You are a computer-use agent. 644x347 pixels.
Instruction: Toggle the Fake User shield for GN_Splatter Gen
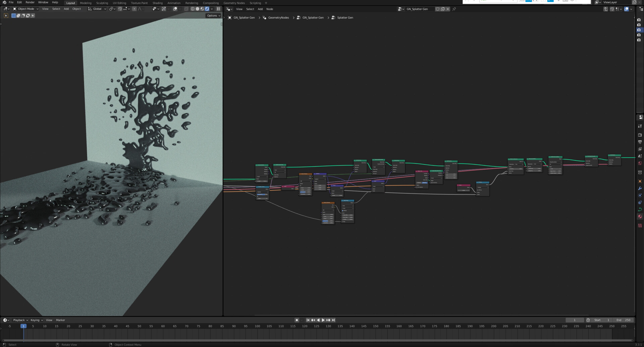coord(438,9)
